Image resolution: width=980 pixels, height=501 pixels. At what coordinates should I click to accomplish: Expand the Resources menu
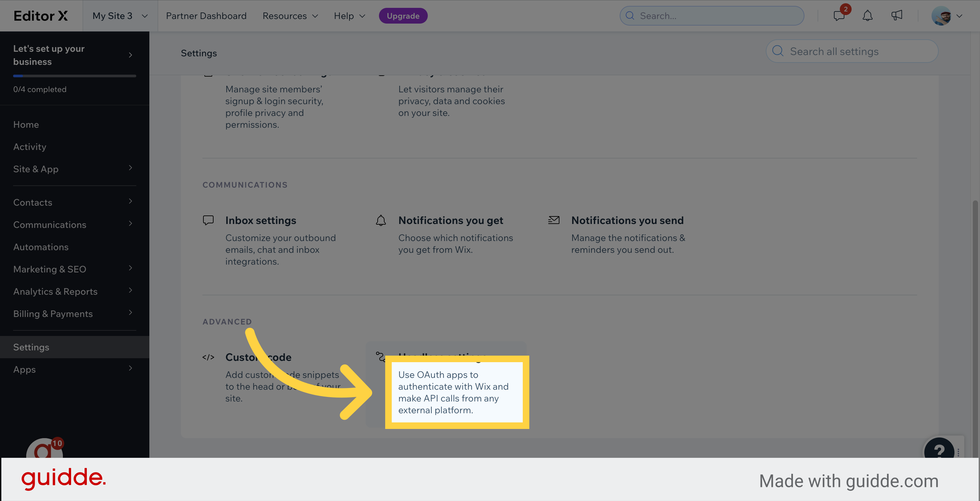(x=290, y=16)
